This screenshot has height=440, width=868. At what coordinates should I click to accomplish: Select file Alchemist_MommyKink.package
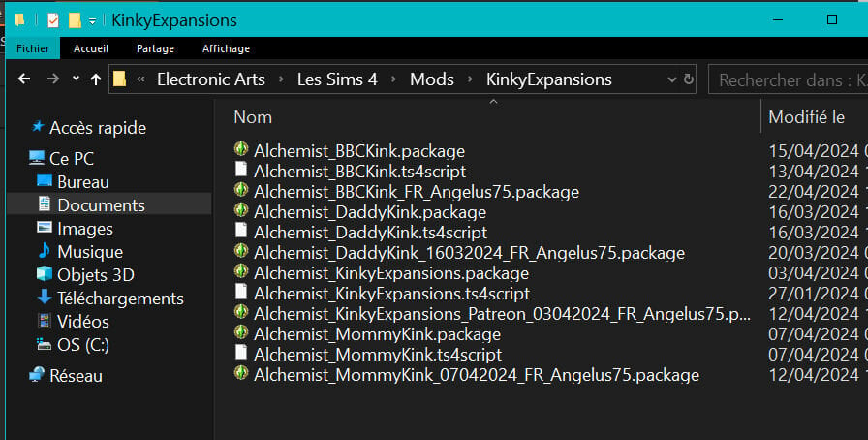(377, 334)
